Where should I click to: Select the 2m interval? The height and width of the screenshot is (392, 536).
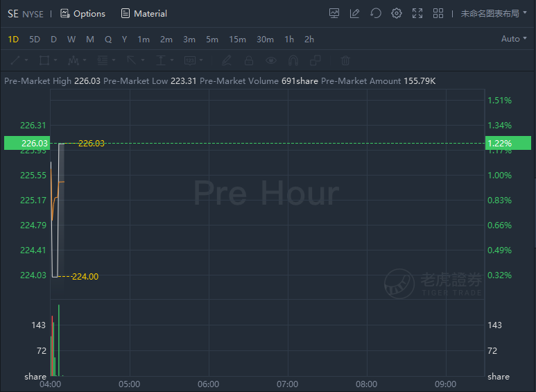pos(166,40)
